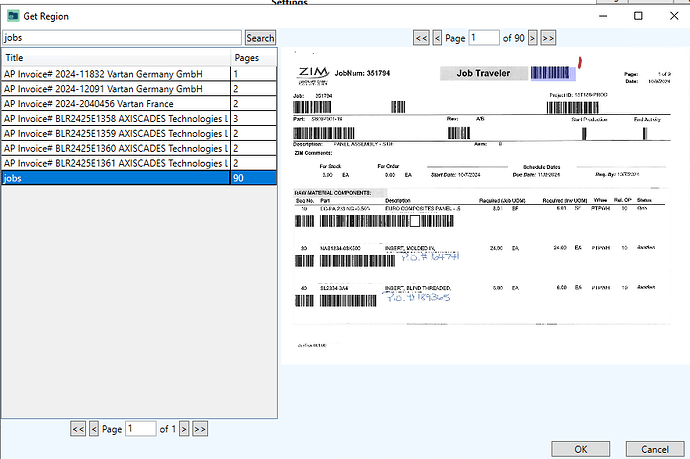Go to next results list page
This screenshot has width=690, height=459.
point(184,429)
